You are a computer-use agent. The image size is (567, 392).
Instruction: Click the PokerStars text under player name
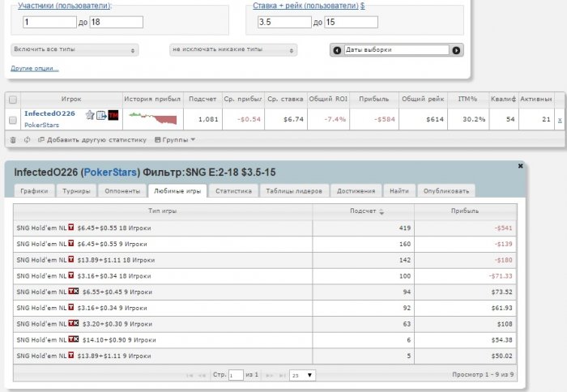click(x=41, y=125)
